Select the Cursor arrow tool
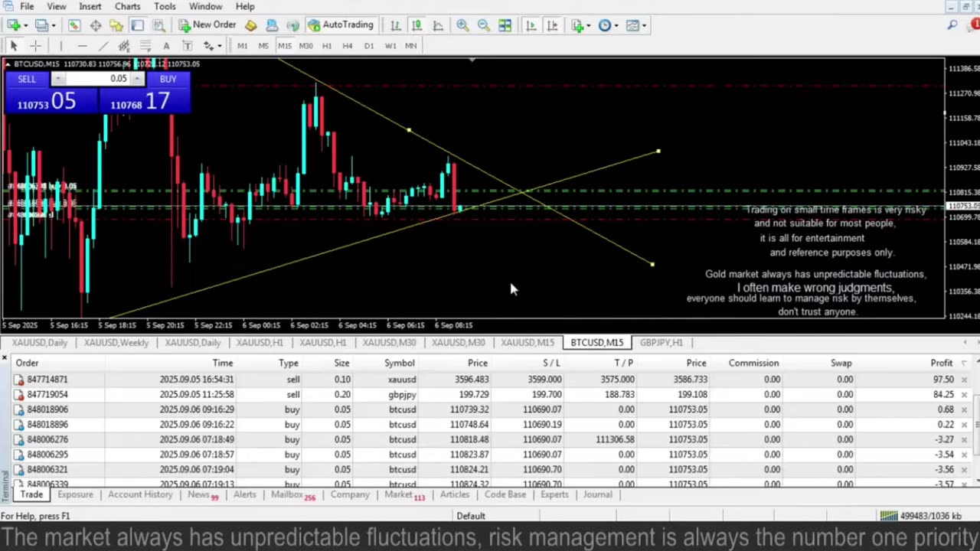 [x=13, y=46]
